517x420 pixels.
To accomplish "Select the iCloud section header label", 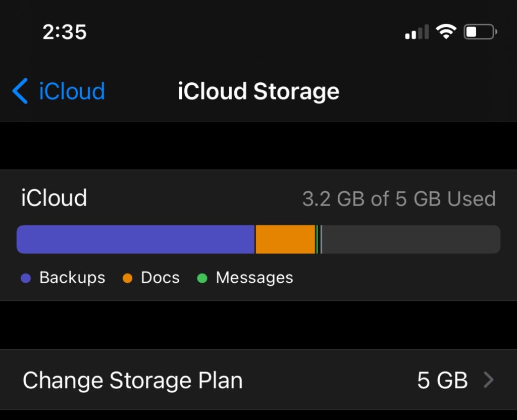I will pos(54,198).
